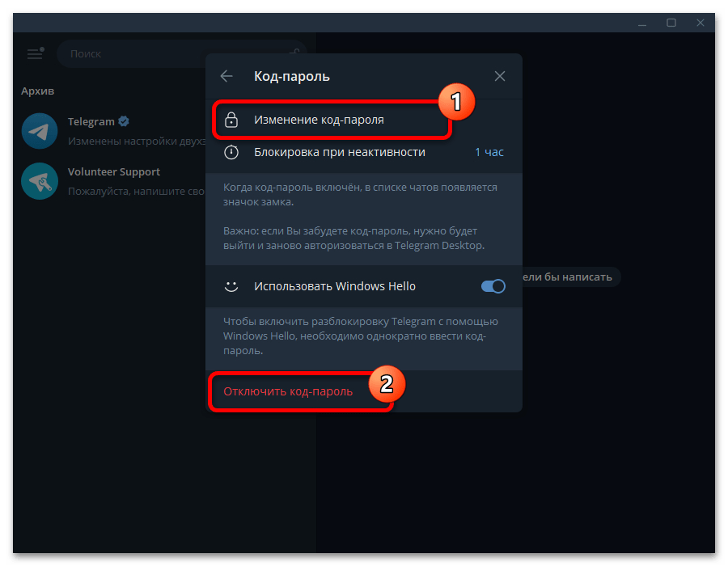The width and height of the screenshot is (728, 566).
Task: Open the 1 час auto-lock timeout option
Action: [489, 152]
